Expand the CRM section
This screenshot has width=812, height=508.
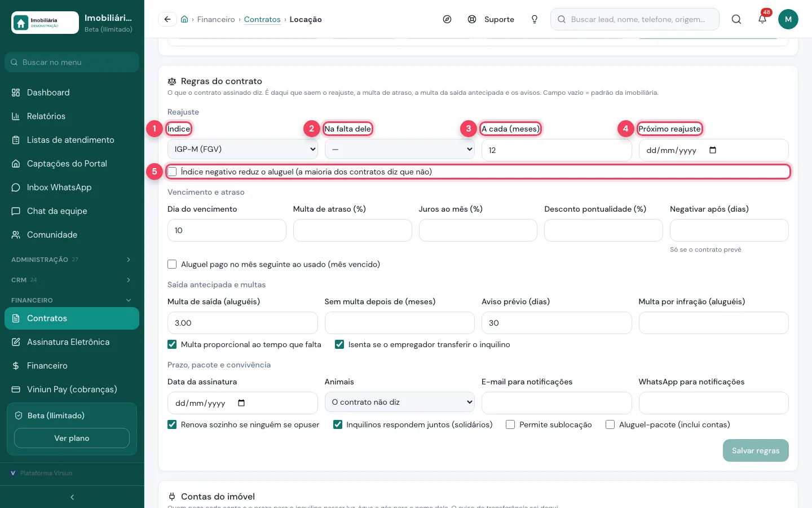(x=72, y=280)
